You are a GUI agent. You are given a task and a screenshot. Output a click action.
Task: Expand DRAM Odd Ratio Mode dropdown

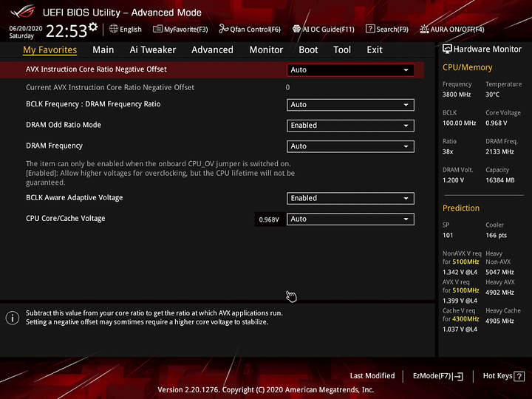[350, 126]
